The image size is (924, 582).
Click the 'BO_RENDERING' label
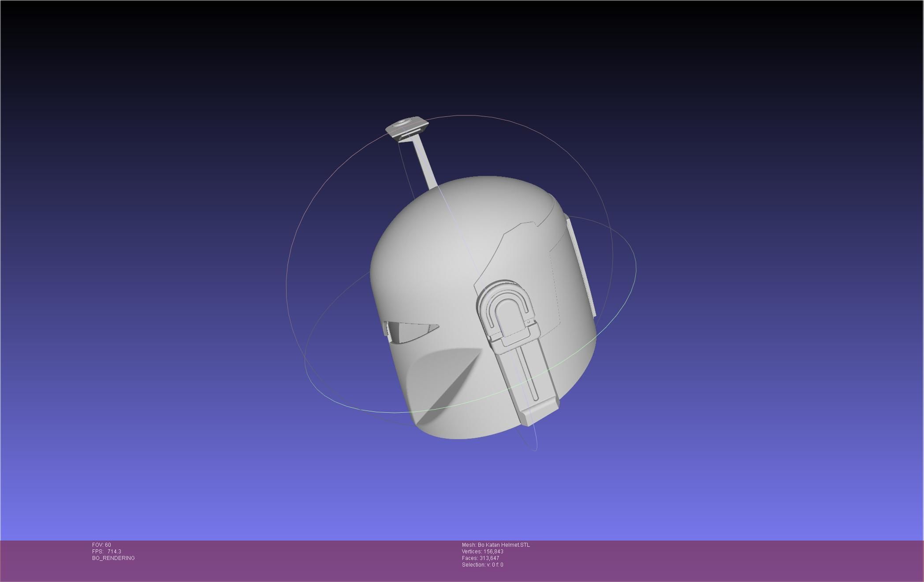click(x=113, y=558)
